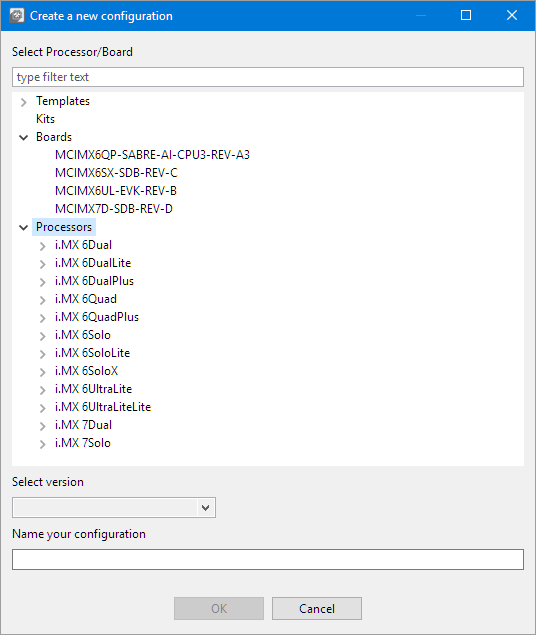Collapse the Processors tree node

pos(23,228)
